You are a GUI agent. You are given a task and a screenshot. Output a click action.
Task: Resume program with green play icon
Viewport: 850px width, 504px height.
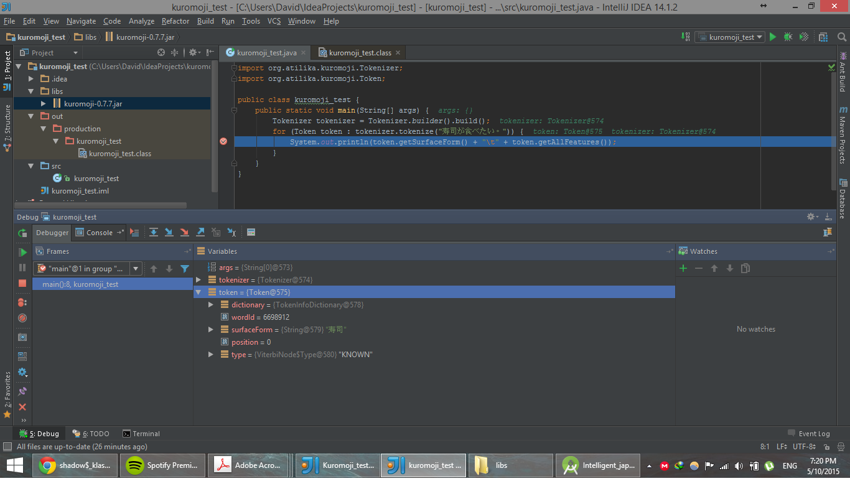[22, 252]
